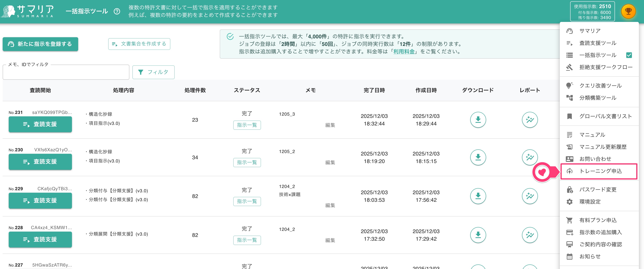Open お知らせ menu item
This screenshot has width=644, height=269.
[x=599, y=256]
